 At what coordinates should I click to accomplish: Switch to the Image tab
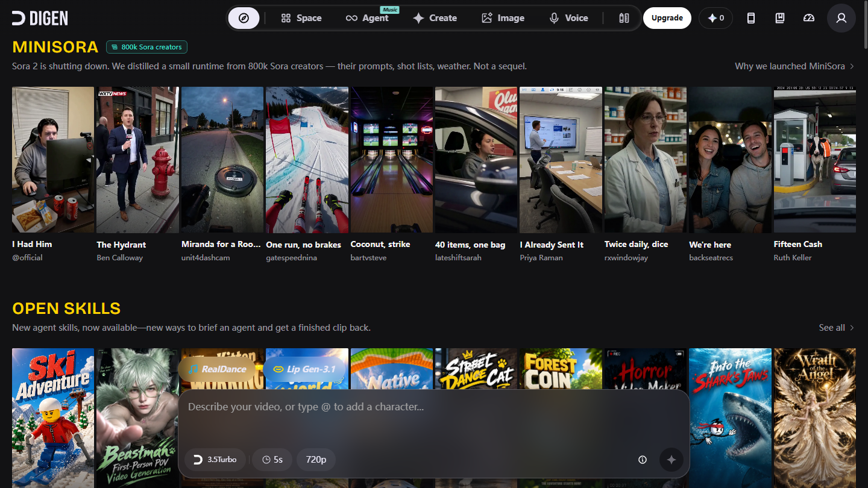click(x=503, y=18)
